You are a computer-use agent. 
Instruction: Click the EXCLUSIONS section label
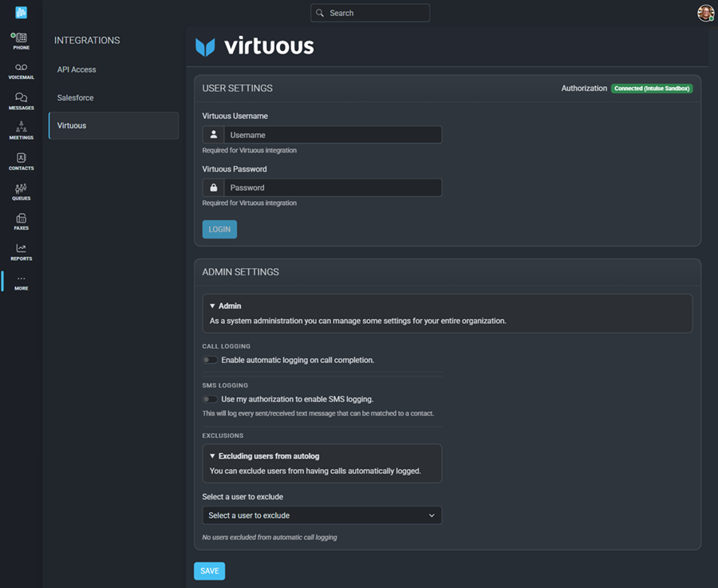[x=223, y=436]
